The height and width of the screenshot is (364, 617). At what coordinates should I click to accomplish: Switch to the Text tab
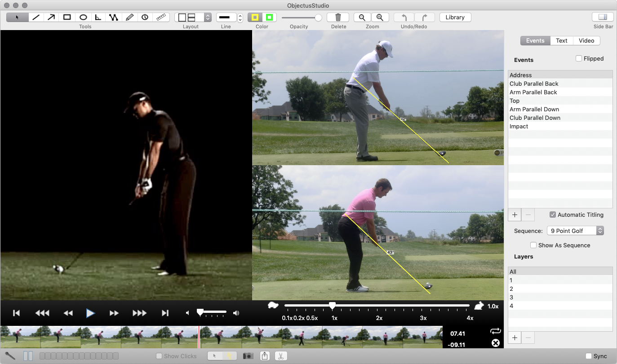tap(561, 41)
